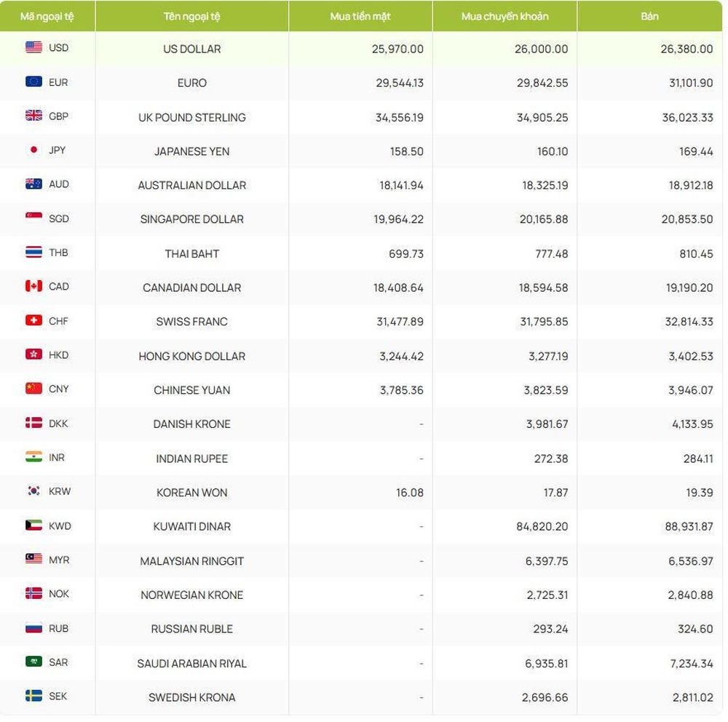This screenshot has height=722, width=728.
Task: Click the Saudi Arabian flag icon
Action: tap(33, 662)
